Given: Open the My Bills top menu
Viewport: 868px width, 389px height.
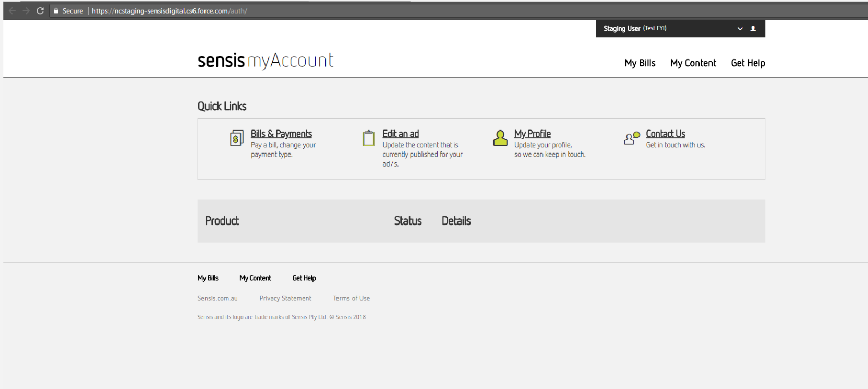Looking at the screenshot, I should [x=640, y=63].
